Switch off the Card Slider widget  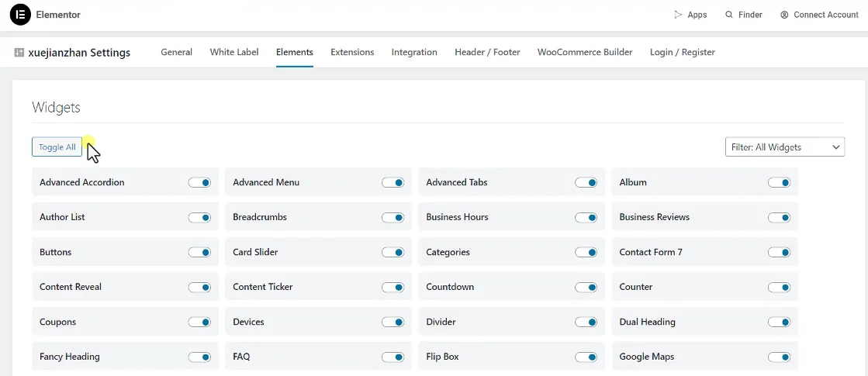(x=393, y=253)
